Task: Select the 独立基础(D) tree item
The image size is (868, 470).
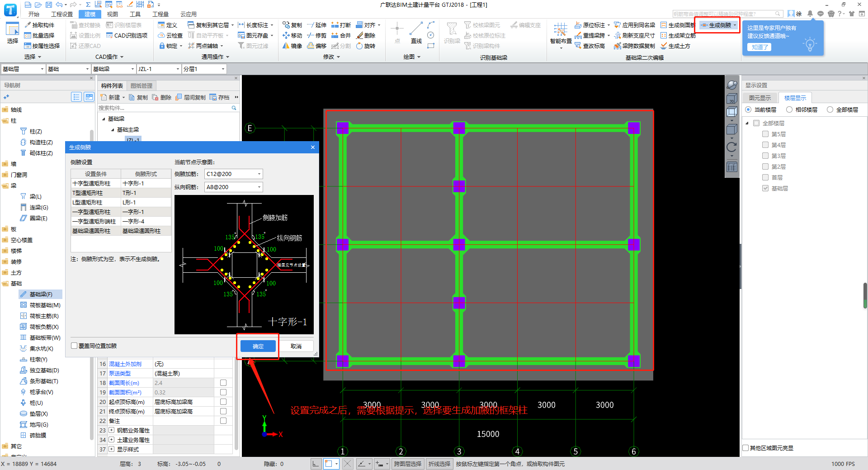Action: 44,370
